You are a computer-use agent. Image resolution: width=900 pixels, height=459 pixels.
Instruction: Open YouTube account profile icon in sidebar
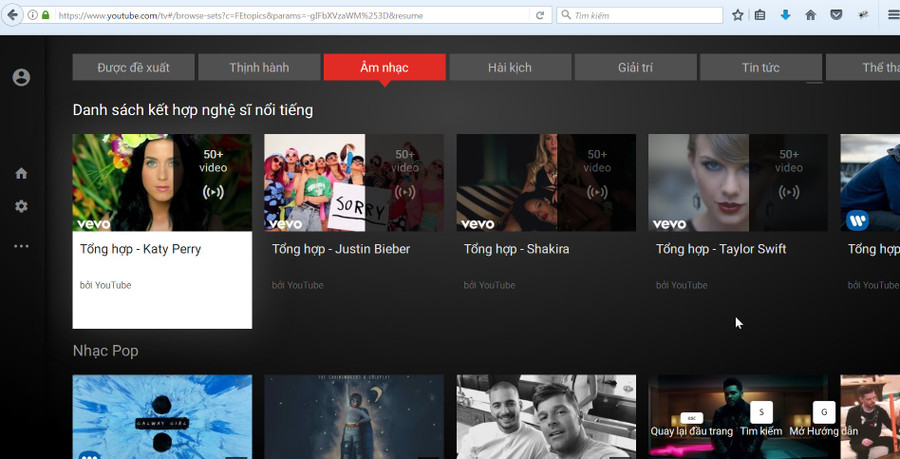pos(21,77)
